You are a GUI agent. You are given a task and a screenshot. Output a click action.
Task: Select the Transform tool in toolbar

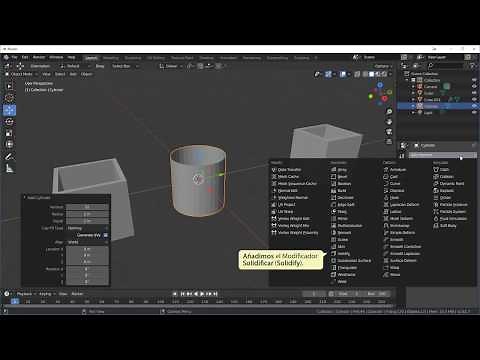pos(9,144)
